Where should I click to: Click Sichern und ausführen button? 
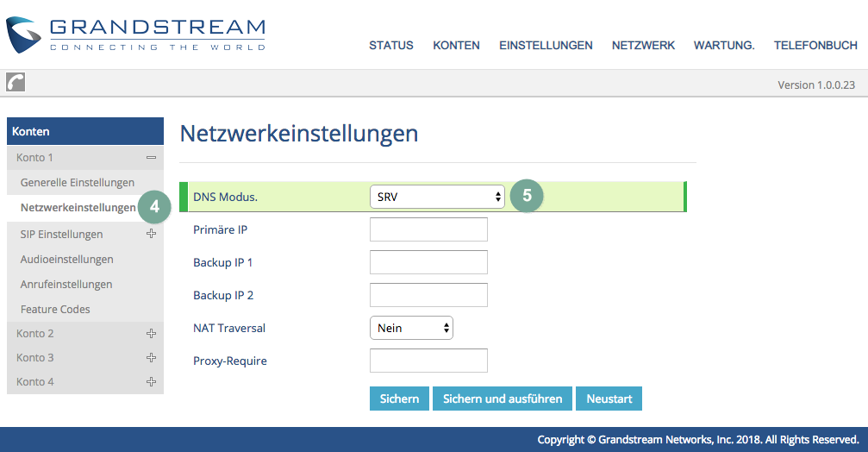(502, 399)
